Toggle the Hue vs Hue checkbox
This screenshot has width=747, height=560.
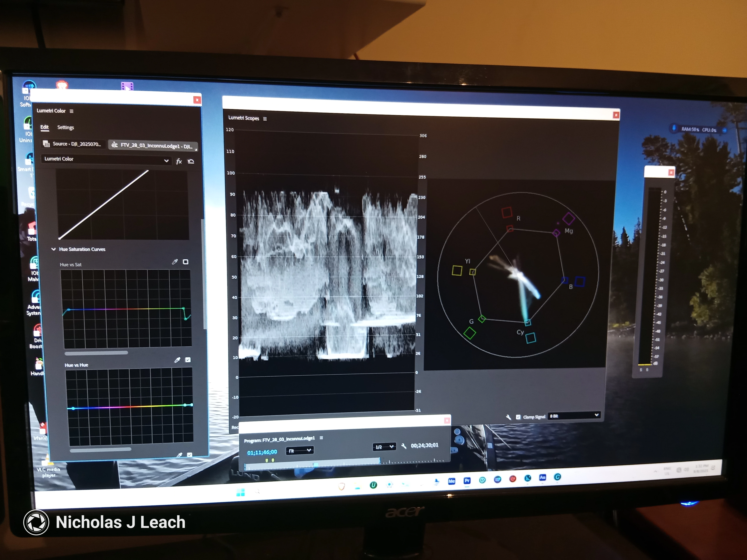click(188, 360)
